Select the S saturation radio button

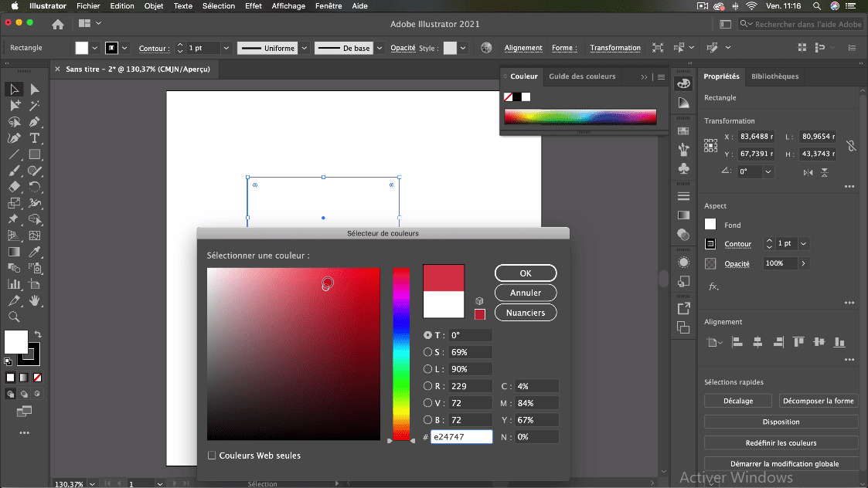coord(428,352)
